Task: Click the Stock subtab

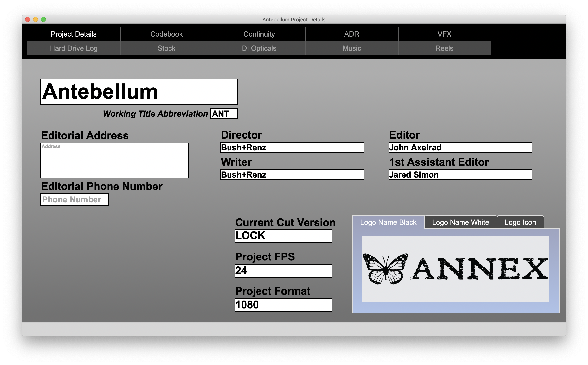Action: point(167,48)
